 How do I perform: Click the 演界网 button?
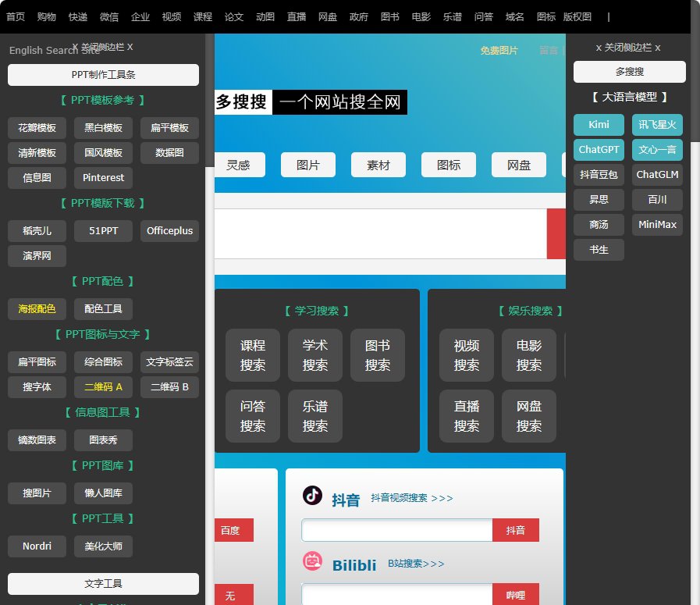click(x=37, y=256)
